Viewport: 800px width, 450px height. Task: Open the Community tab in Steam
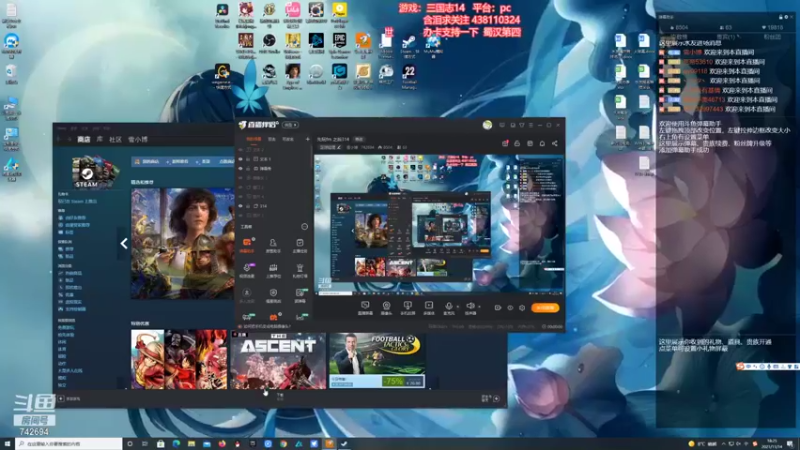(115, 139)
